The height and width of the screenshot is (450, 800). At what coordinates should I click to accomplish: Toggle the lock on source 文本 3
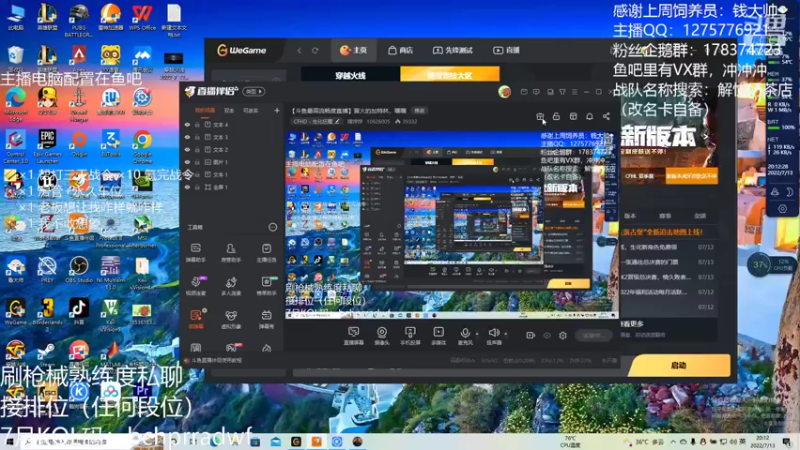coord(197,137)
